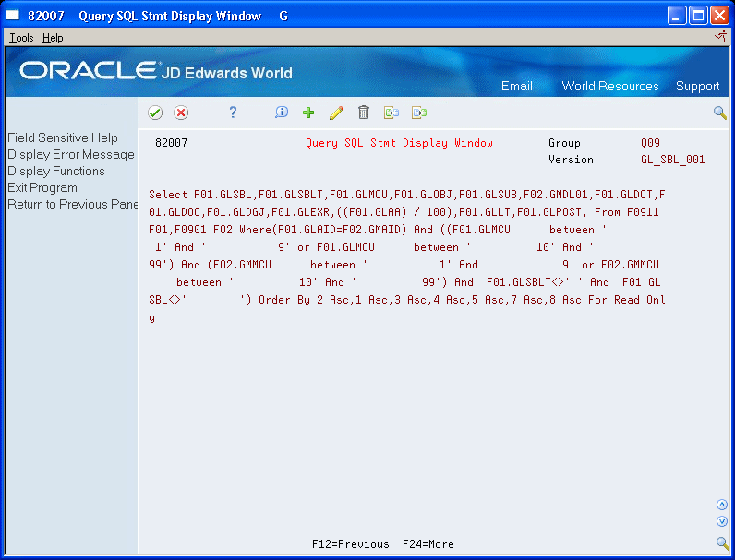
Task: Open the World Resources link
Action: pos(609,86)
